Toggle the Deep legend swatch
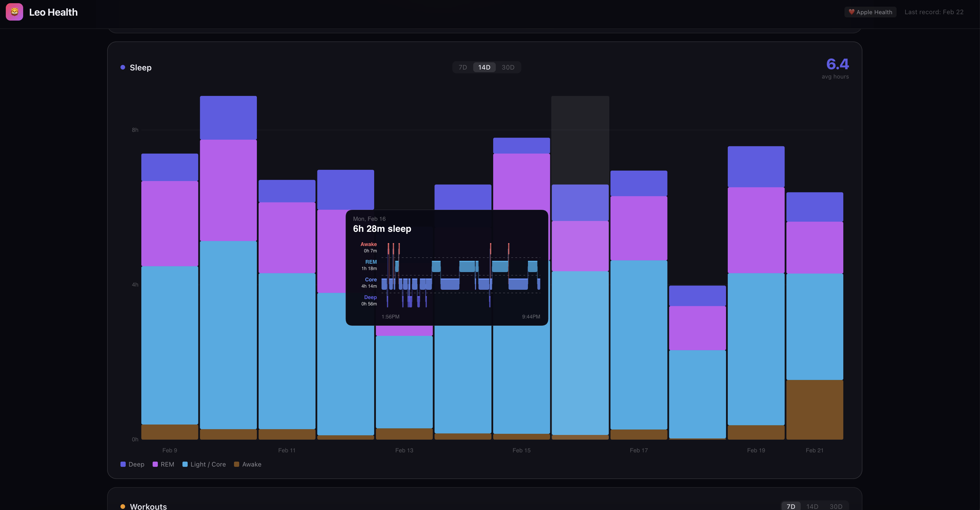Screen dimensions: 980x510 click(123, 464)
